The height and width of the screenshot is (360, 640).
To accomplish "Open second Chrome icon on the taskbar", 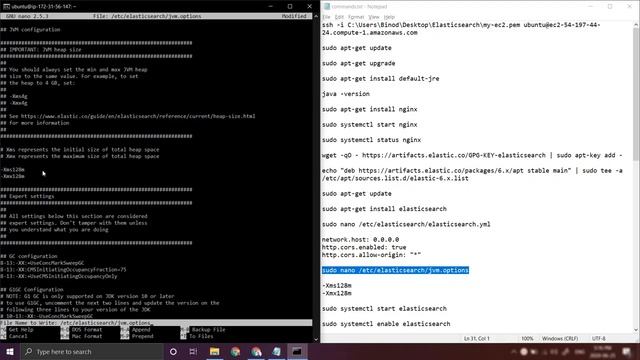I will click(x=256, y=351).
